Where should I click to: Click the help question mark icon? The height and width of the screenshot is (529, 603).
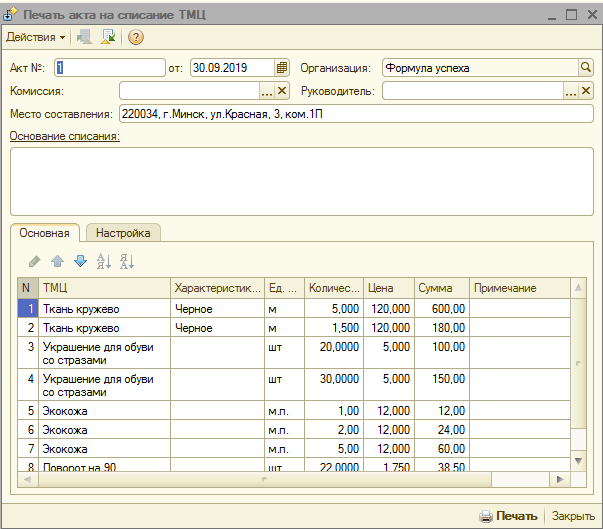(136, 37)
